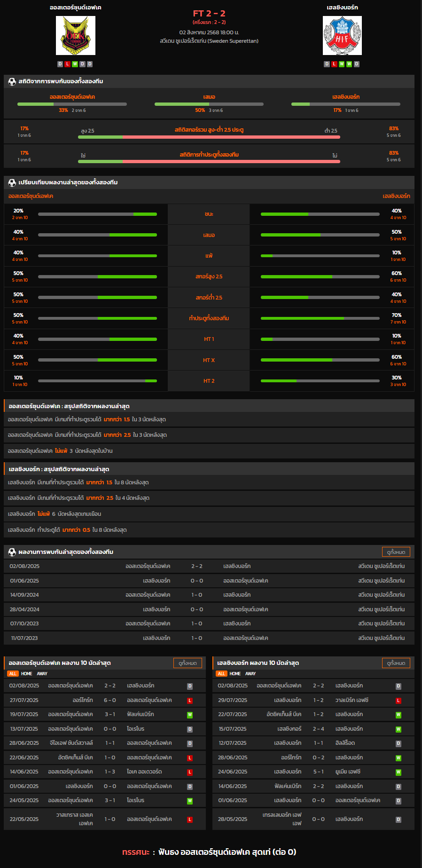422x868 pixels.
Task: Click green W form badge under ออสเตอร์ซุนด์เอฟเค crest
Action: click(75, 64)
